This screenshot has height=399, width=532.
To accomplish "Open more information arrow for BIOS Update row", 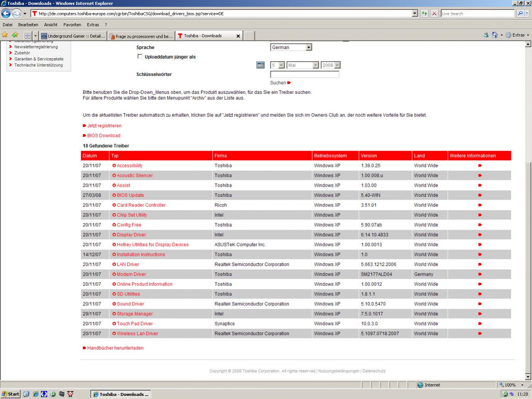I will coord(480,195).
